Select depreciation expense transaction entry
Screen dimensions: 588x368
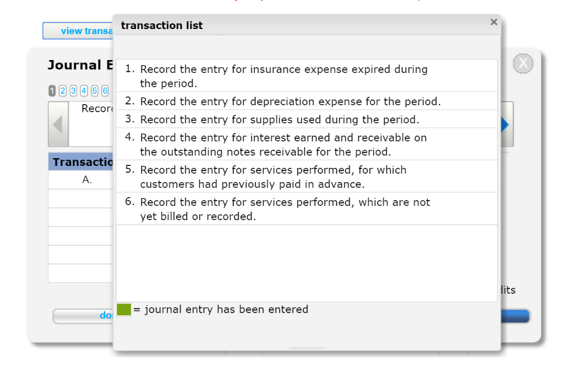pyautogui.click(x=307, y=101)
